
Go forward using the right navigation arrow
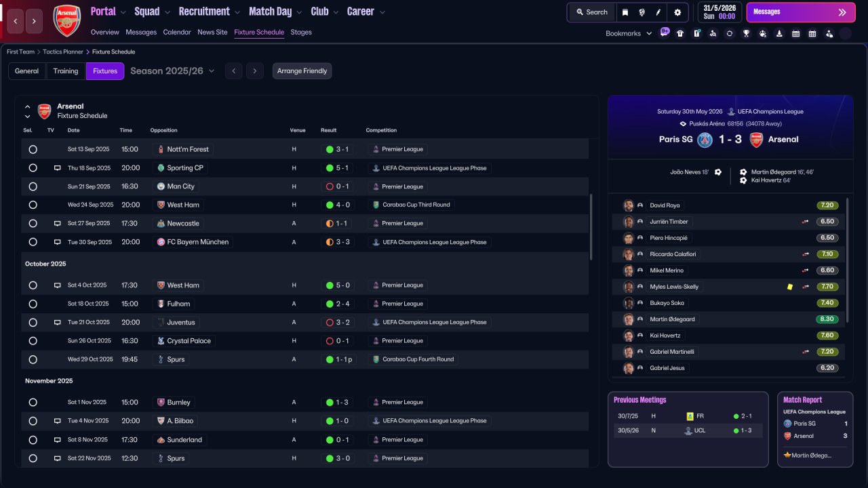pyautogui.click(x=35, y=21)
